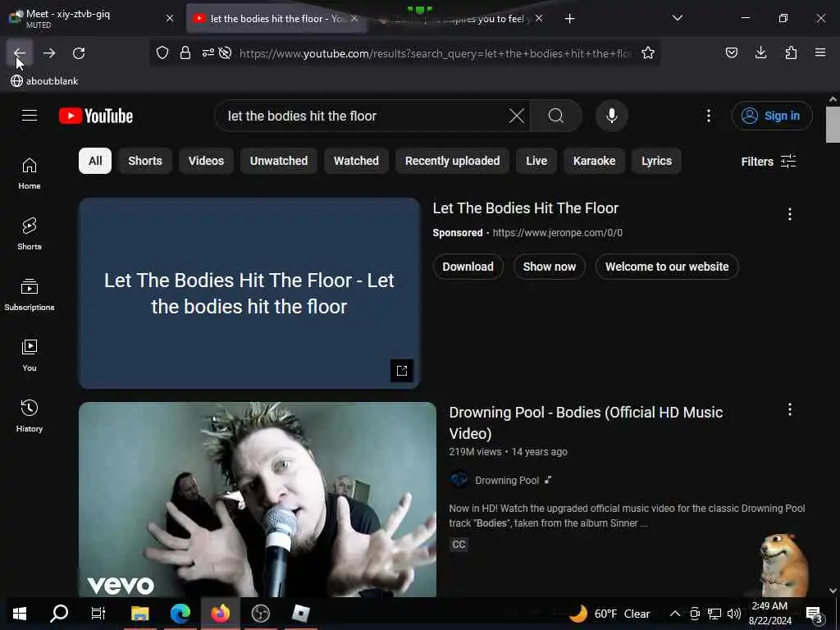Toggle the YouTube guide hamburger menu

pos(30,116)
